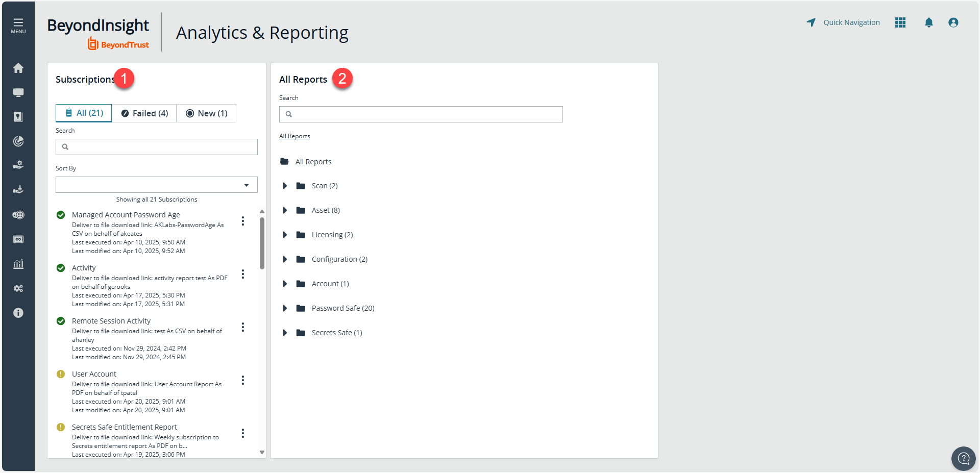Click the All Reports breadcrumb link
Viewport: 980px width, 473px height.
click(295, 136)
